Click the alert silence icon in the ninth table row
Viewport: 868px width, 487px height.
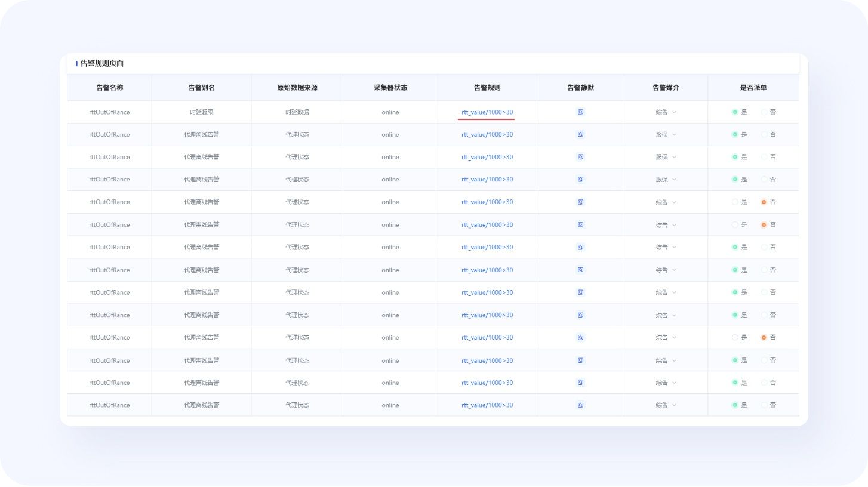tap(580, 292)
